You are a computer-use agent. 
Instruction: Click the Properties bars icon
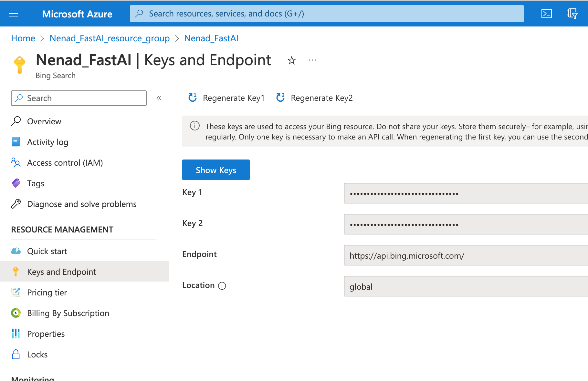tap(16, 334)
